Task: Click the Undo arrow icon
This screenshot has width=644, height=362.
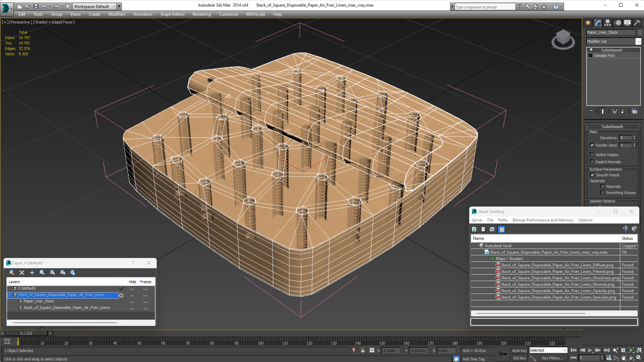Action: tap(44, 6)
